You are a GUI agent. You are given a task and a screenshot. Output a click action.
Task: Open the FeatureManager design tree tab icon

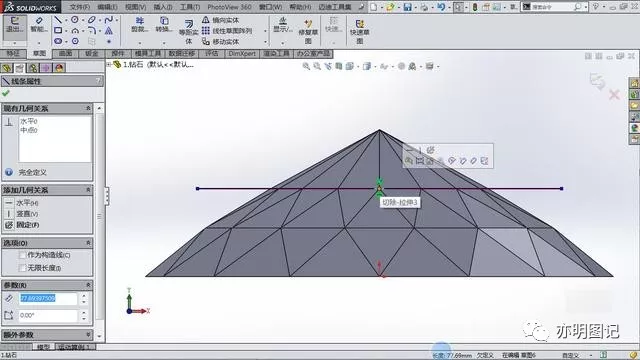(7, 68)
